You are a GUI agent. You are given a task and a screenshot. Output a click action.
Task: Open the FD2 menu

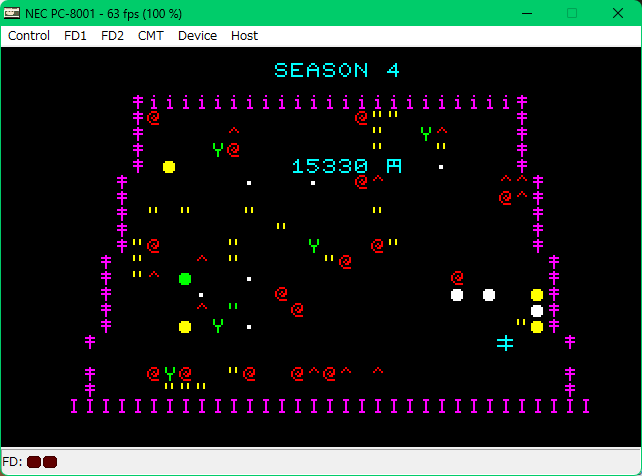pos(112,36)
